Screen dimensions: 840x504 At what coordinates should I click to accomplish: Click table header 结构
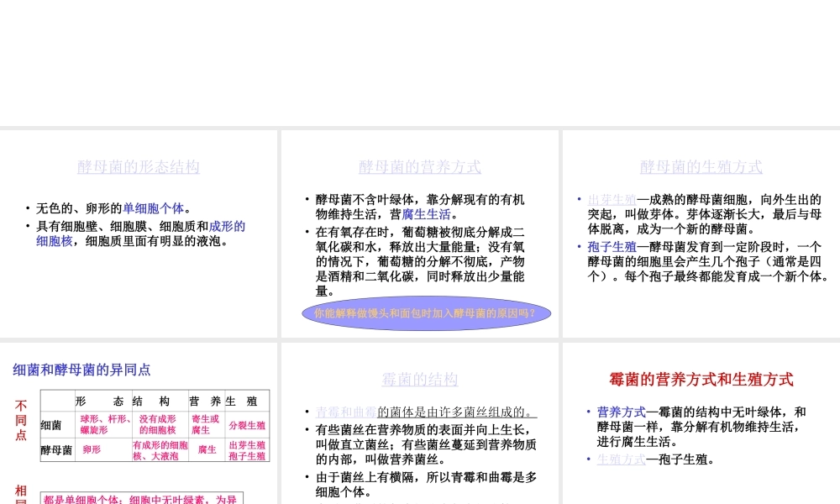(x=151, y=402)
